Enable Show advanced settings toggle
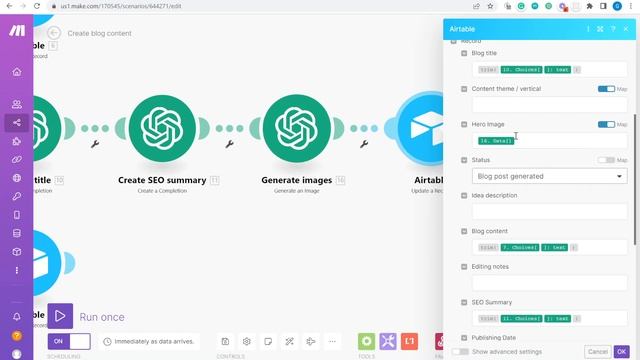This screenshot has height=360, width=640. pyautogui.click(x=460, y=351)
